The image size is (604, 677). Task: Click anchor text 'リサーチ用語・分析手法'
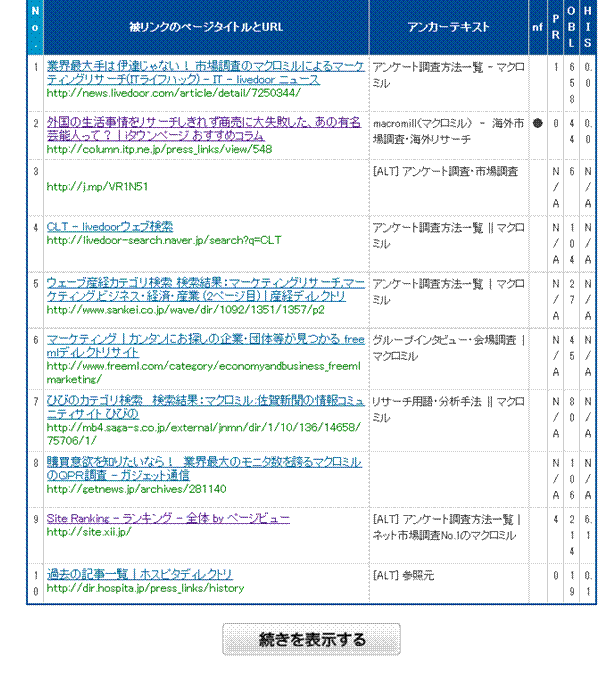pos(427,402)
